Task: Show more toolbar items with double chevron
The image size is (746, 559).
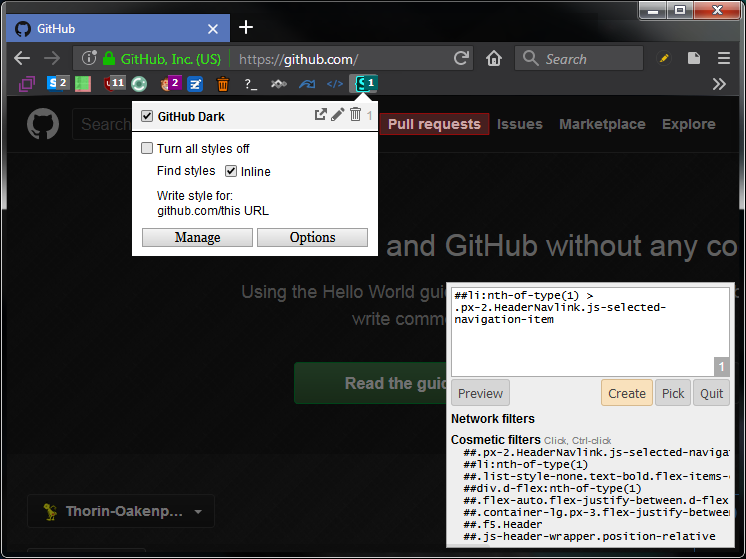Action: (719, 84)
